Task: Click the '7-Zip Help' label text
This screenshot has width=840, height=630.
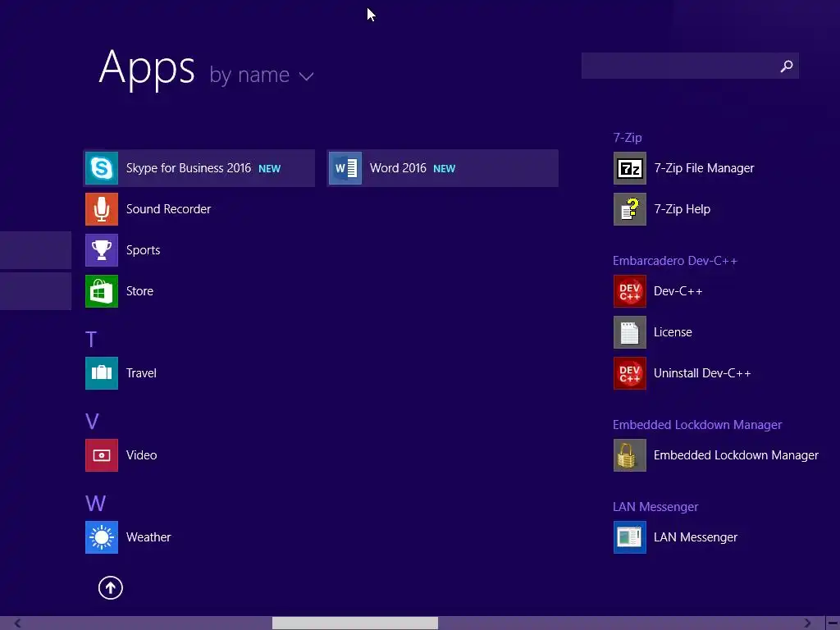Action: (682, 209)
